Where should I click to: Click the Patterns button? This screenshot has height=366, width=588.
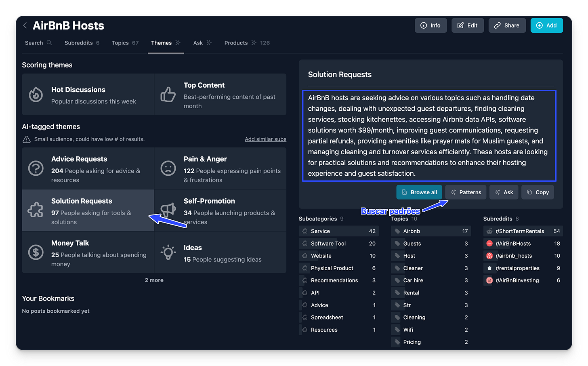(x=466, y=192)
